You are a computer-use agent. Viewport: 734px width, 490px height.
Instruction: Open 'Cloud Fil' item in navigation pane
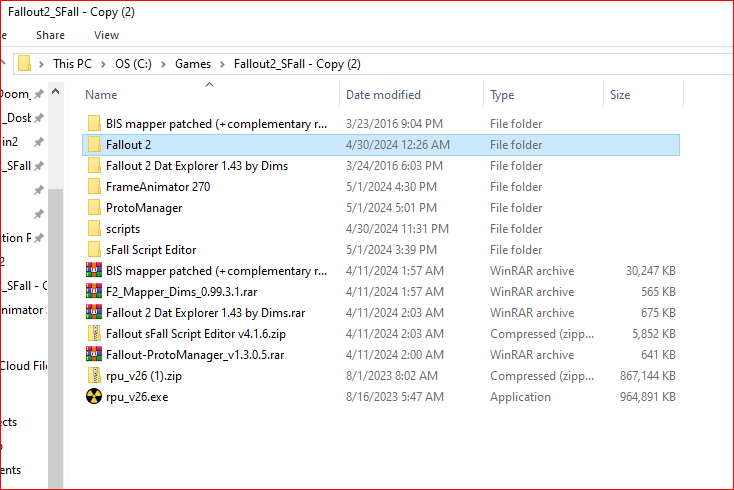point(23,366)
